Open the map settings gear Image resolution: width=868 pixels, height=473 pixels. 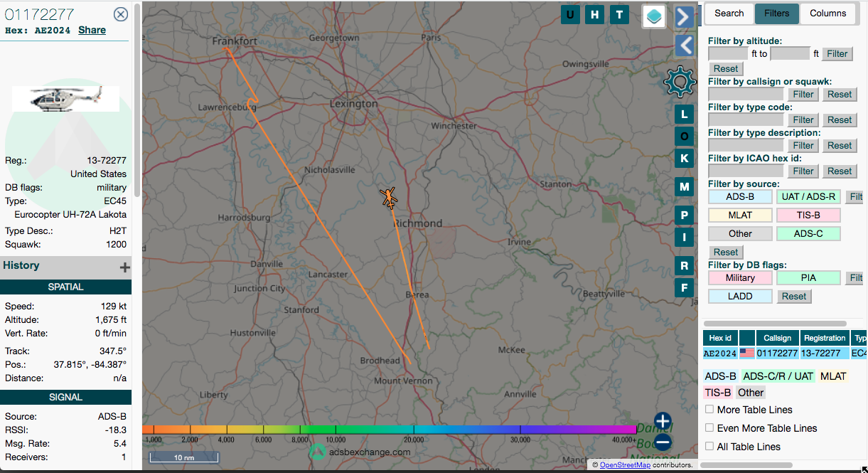click(x=680, y=82)
